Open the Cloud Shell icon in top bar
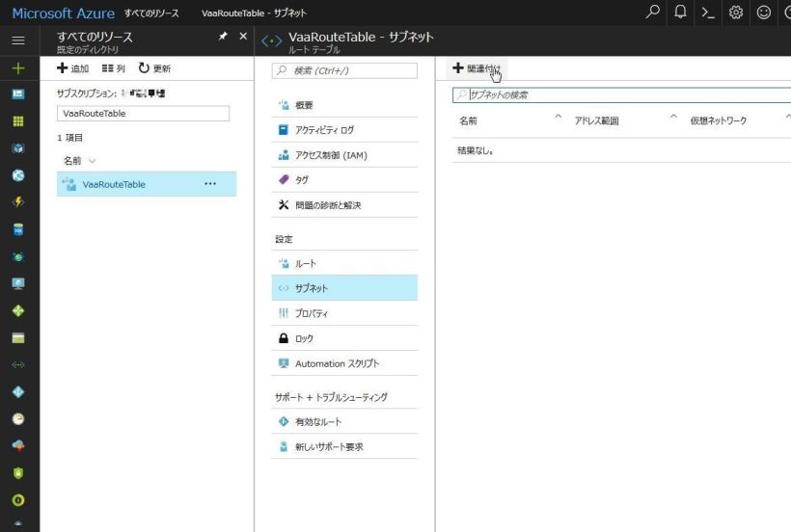This screenshot has width=791, height=532. 707,13
